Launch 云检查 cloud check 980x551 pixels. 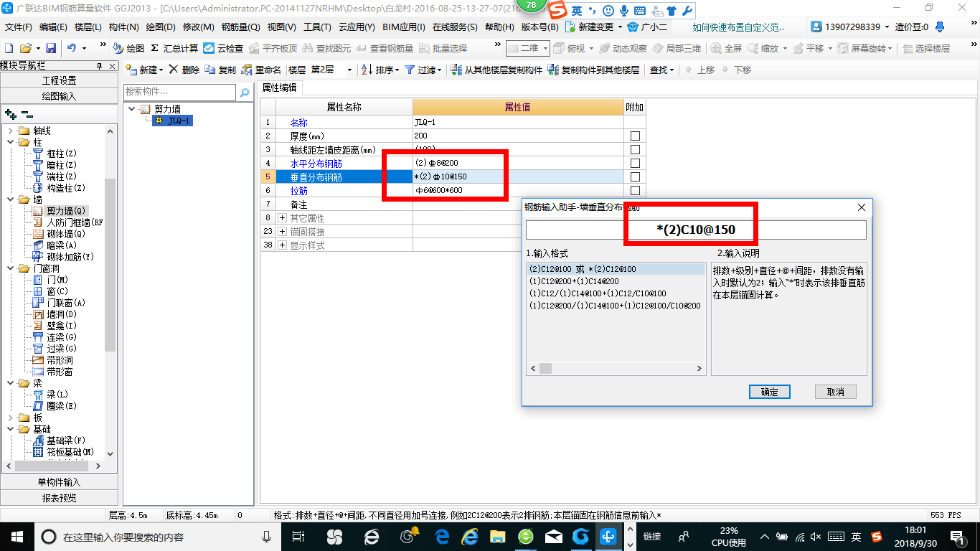[x=223, y=48]
